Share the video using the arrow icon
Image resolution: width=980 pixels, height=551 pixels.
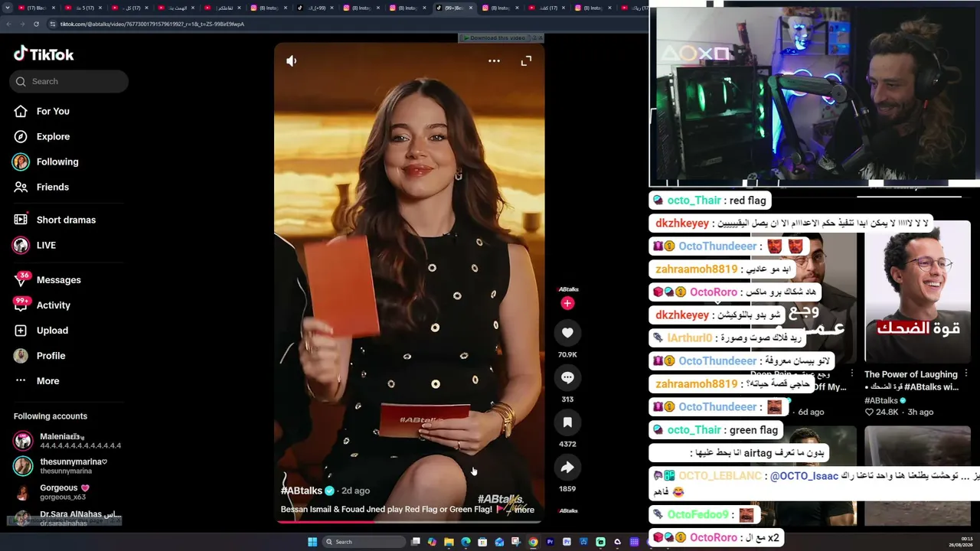pos(567,467)
